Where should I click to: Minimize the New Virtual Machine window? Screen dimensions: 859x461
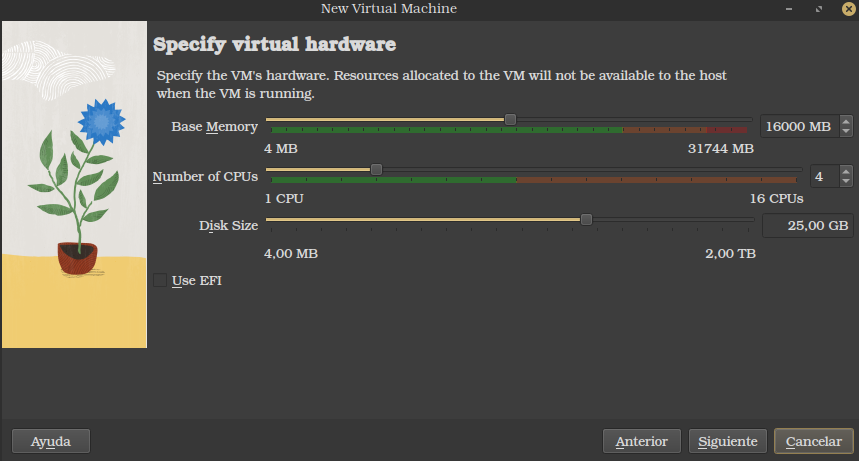[x=791, y=9]
